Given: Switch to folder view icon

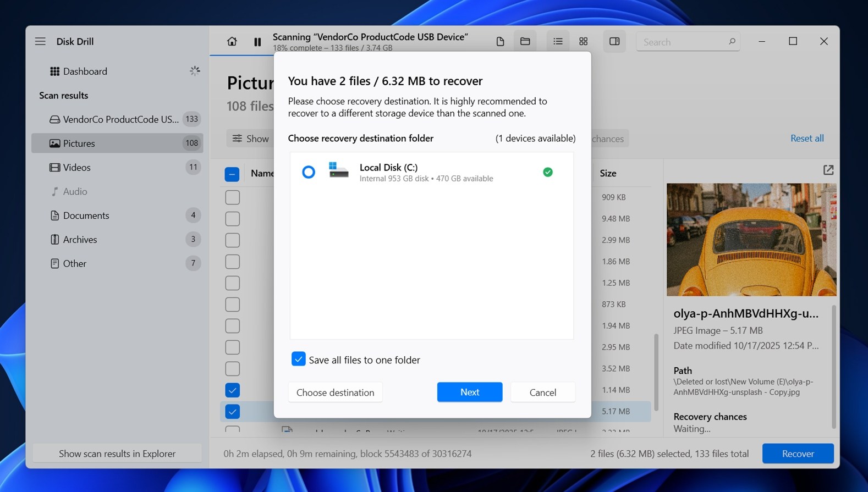Looking at the screenshot, I should point(525,42).
